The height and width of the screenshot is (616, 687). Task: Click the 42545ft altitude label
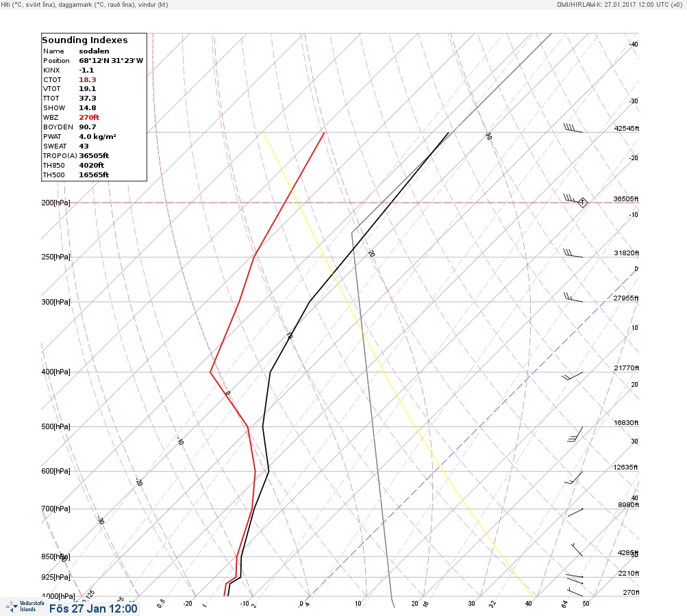tap(627, 129)
